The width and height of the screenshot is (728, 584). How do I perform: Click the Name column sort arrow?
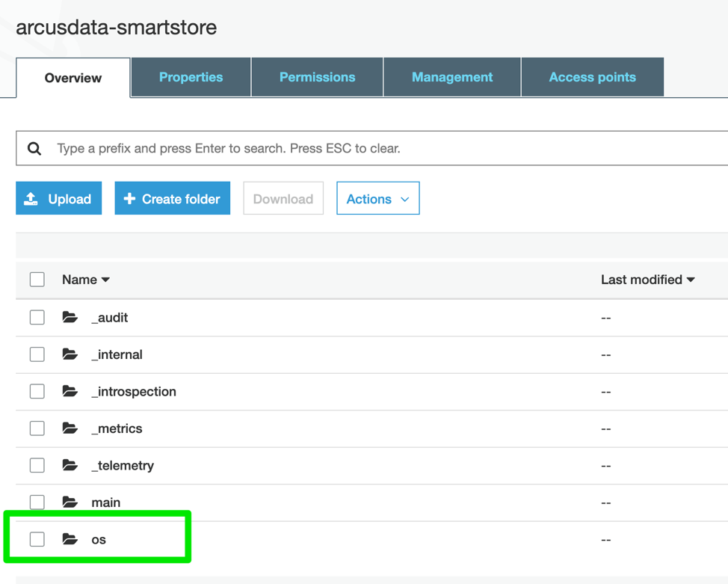[x=105, y=280]
